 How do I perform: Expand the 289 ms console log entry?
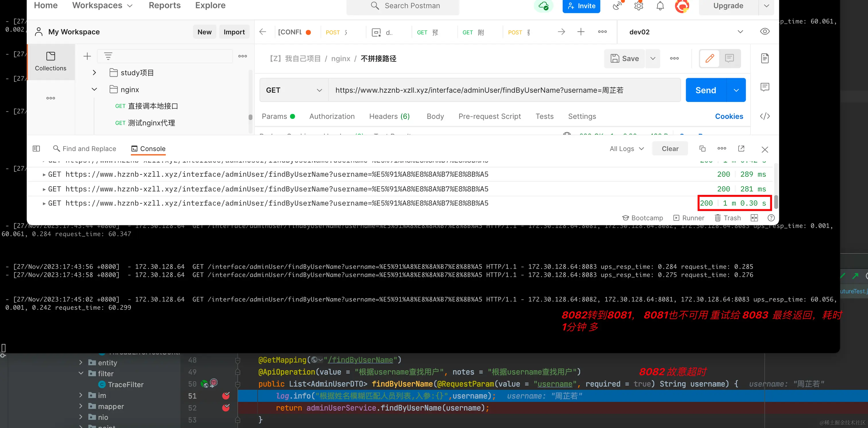click(x=44, y=175)
